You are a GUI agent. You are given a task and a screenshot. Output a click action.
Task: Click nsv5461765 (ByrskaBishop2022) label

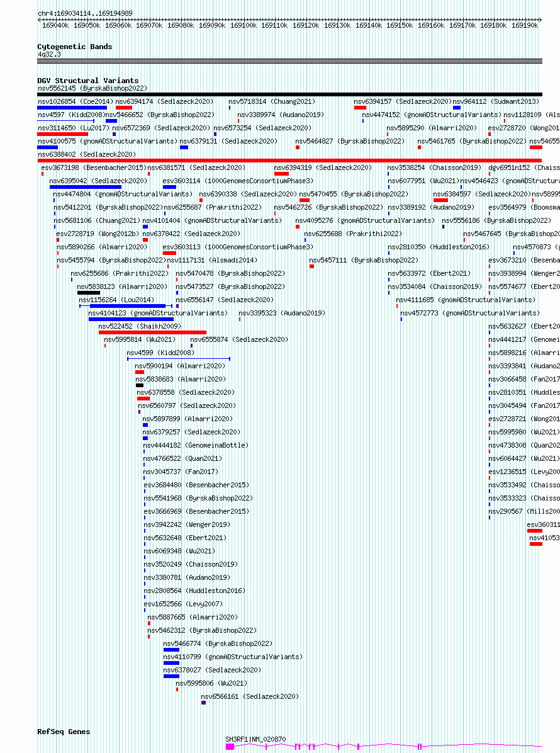pos(472,141)
